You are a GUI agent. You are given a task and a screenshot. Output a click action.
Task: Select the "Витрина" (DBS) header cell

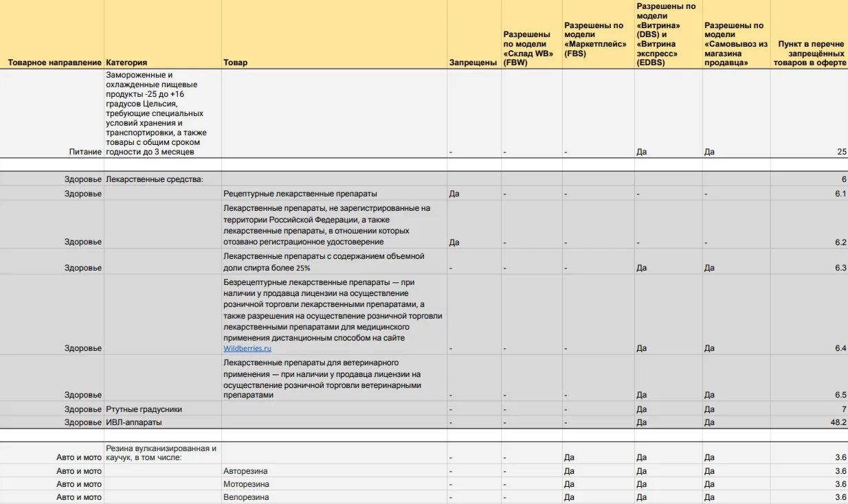point(665,34)
